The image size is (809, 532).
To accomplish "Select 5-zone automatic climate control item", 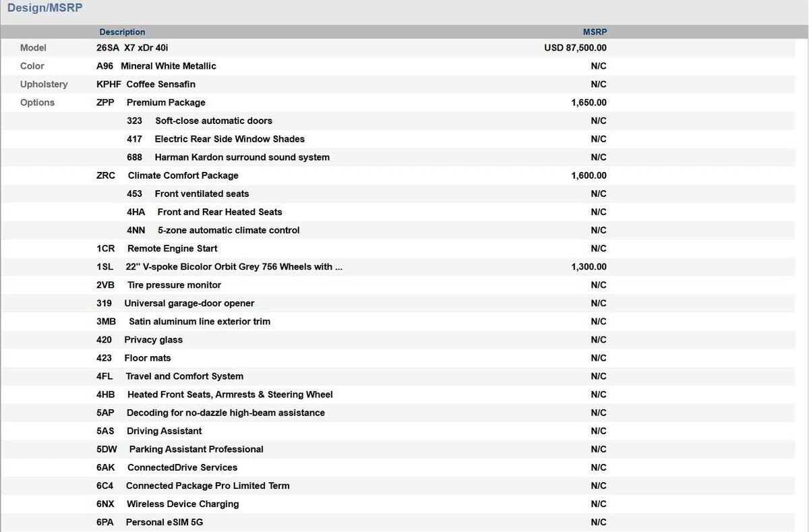I will 229,230.
